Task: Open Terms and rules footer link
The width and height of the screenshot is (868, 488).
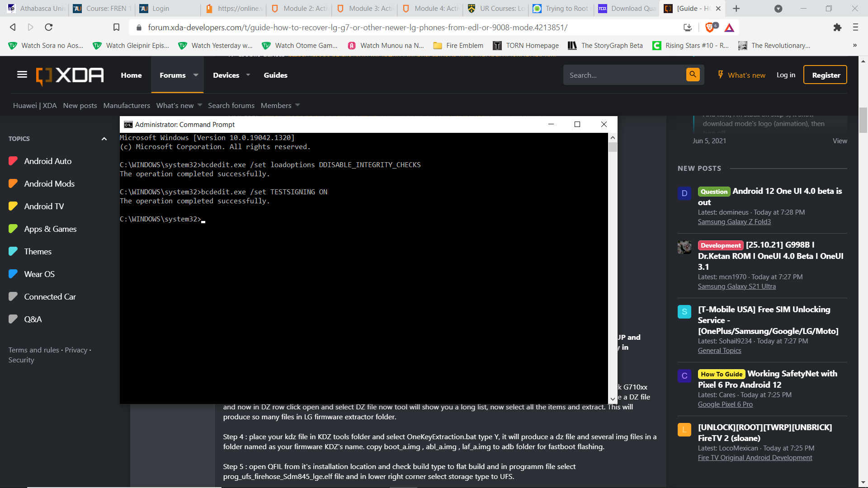Action: tap(34, 350)
